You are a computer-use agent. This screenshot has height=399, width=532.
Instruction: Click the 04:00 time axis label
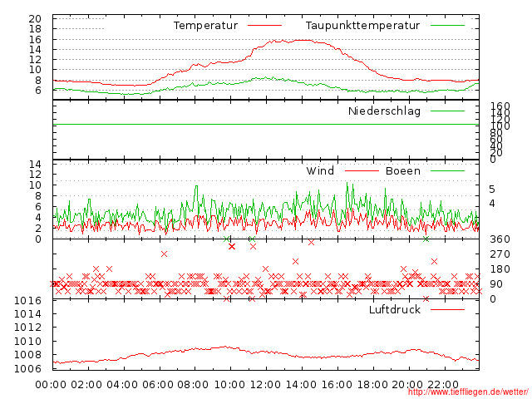coord(122,385)
